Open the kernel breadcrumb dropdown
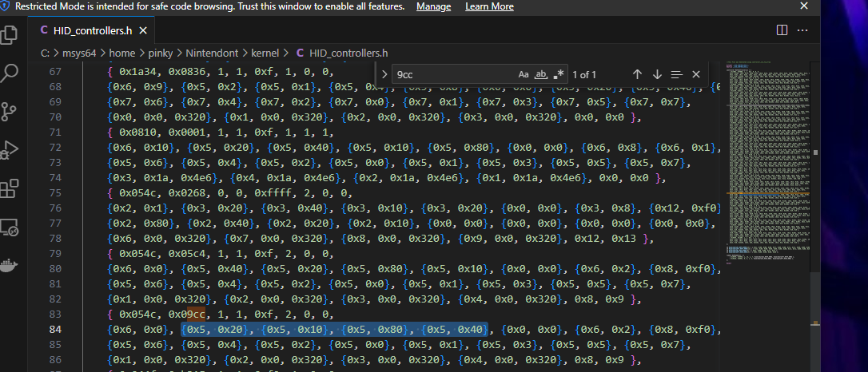 tap(265, 53)
